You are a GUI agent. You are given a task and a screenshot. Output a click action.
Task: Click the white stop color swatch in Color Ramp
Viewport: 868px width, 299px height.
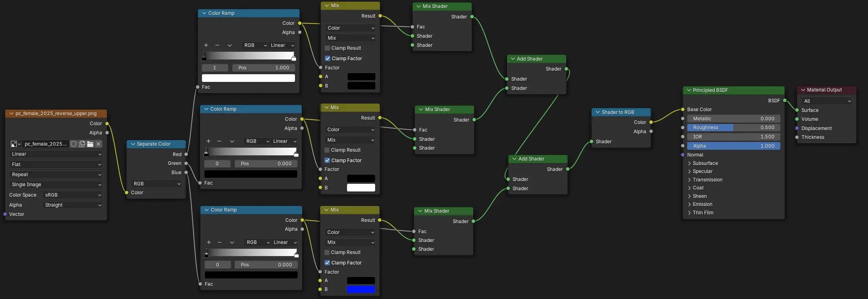coord(248,78)
